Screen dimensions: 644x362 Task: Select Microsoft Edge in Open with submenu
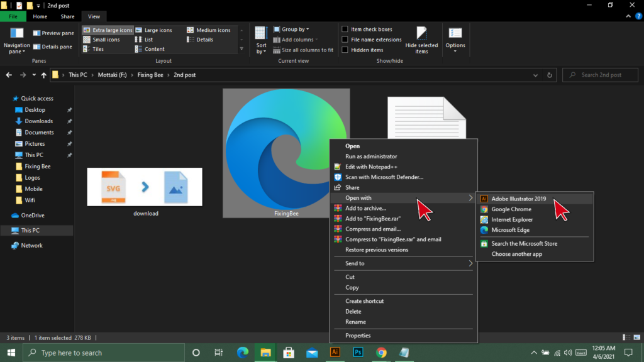pyautogui.click(x=535, y=230)
